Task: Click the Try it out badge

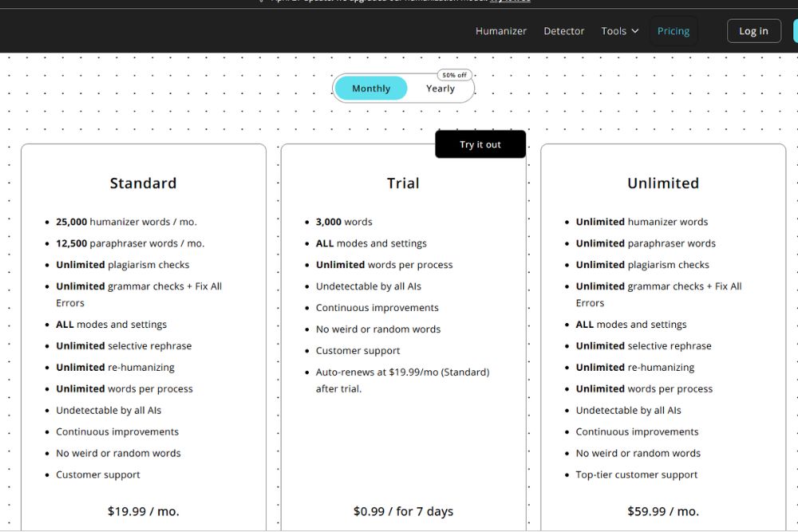Action: pyautogui.click(x=480, y=144)
